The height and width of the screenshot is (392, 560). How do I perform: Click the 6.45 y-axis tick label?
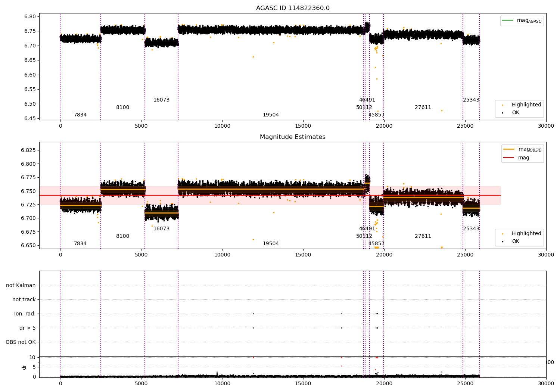pos(30,119)
